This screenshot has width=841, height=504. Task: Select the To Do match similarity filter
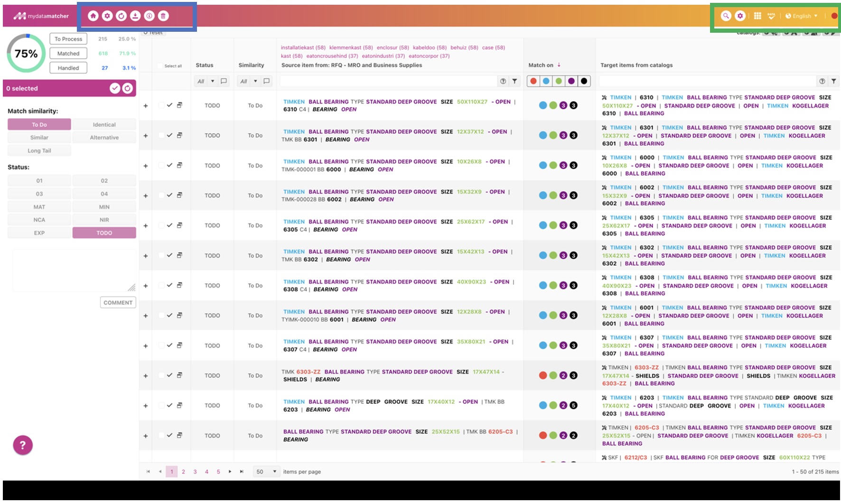(x=39, y=124)
